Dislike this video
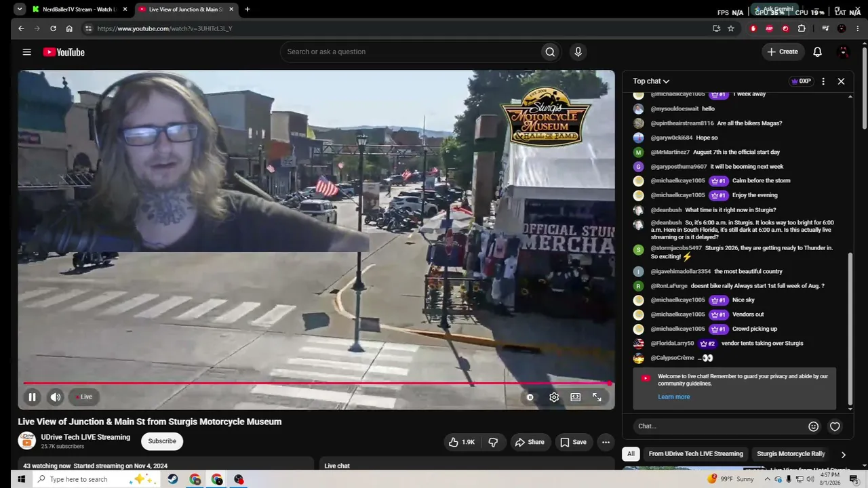 click(493, 443)
